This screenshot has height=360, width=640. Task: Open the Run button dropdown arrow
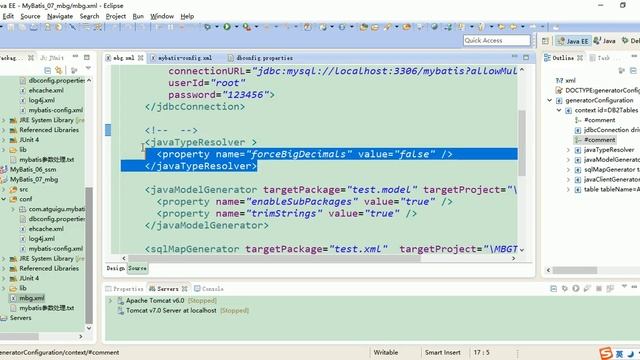(x=236, y=27)
